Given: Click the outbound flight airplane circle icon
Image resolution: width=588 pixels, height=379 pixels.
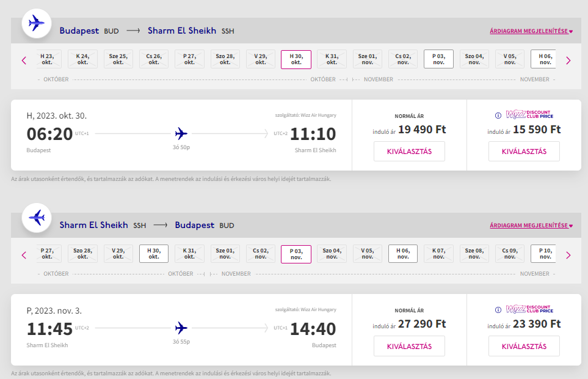Looking at the screenshot, I should coord(37,24).
